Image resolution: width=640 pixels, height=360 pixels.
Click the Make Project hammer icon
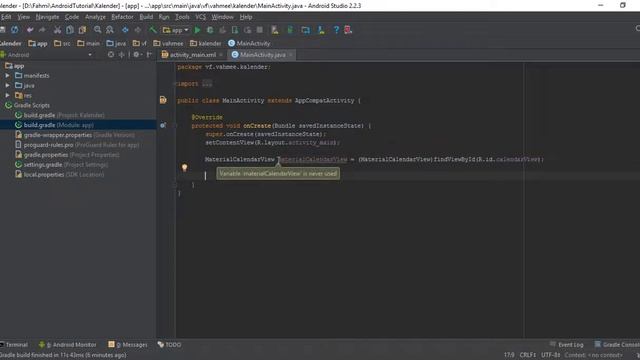coord(153,30)
